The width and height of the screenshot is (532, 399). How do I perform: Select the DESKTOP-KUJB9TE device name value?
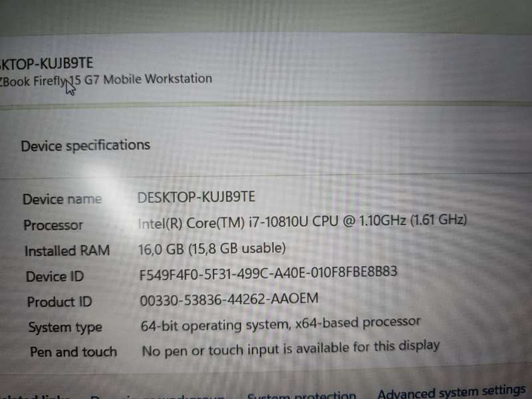pos(196,197)
